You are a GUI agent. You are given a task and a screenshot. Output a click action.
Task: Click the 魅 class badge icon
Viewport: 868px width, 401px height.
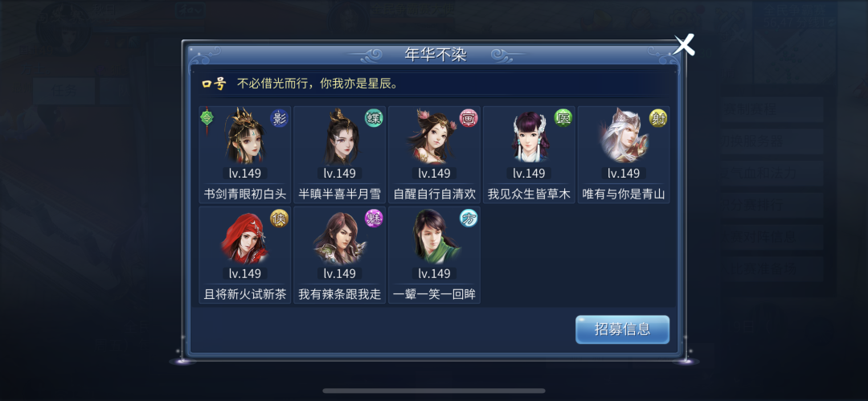pyautogui.click(x=375, y=219)
